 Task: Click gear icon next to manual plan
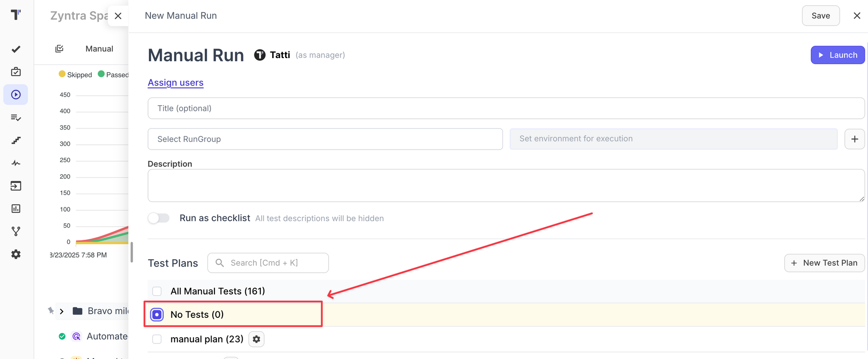(x=256, y=339)
